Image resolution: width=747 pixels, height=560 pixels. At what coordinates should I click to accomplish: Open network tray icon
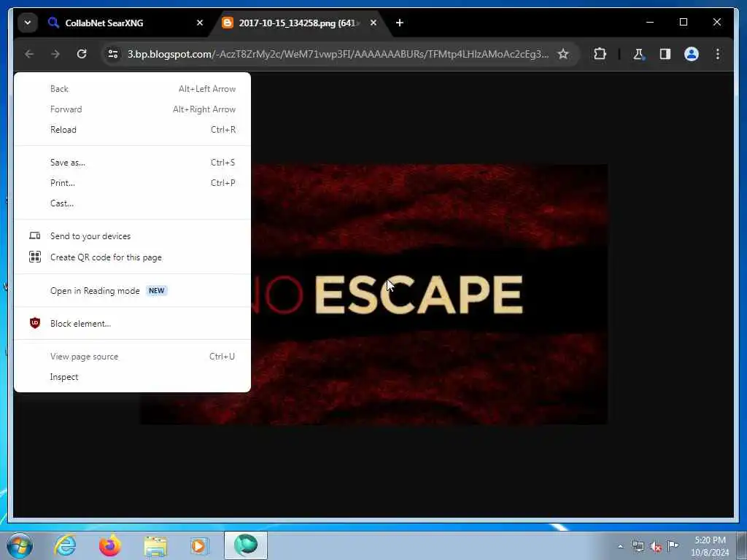tap(638, 547)
